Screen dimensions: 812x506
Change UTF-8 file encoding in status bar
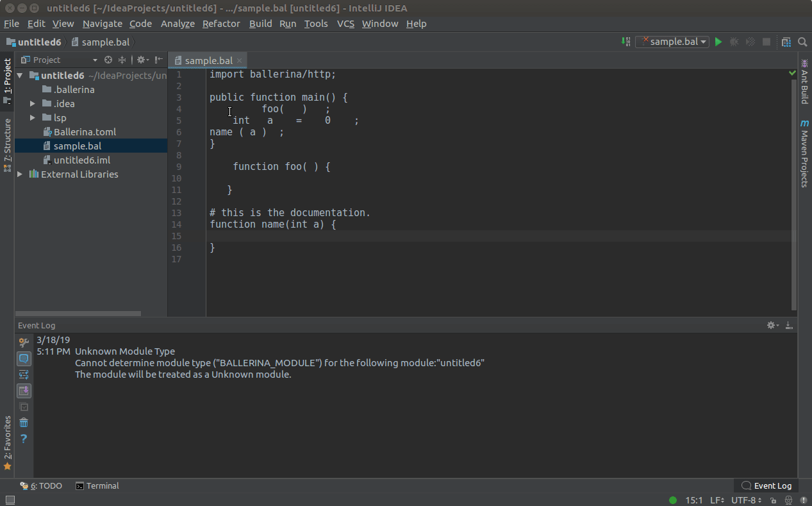(747, 500)
